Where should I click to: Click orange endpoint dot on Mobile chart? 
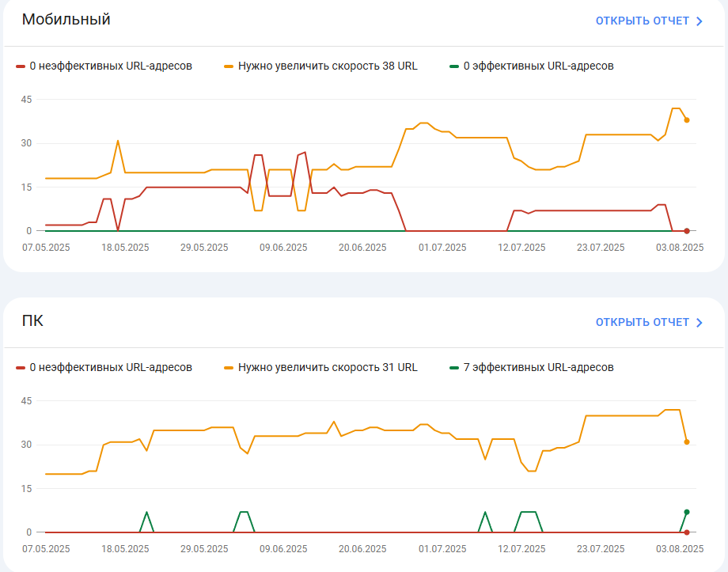coord(687,119)
